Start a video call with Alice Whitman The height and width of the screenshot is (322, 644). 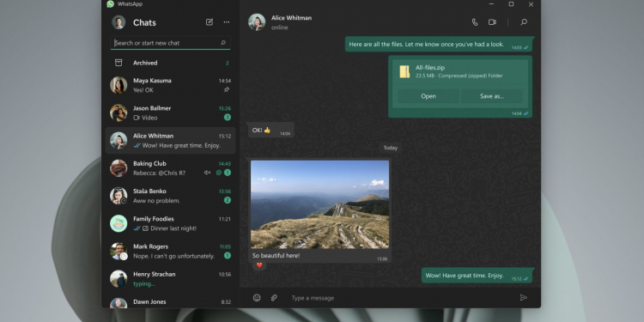coord(492,22)
